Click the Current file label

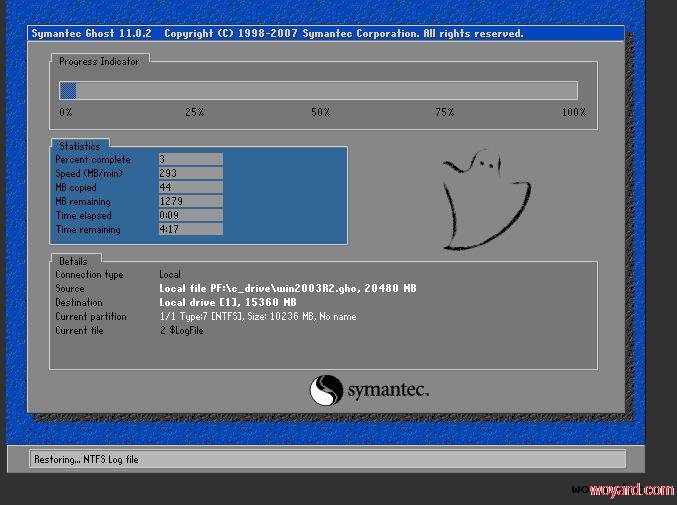point(79,330)
